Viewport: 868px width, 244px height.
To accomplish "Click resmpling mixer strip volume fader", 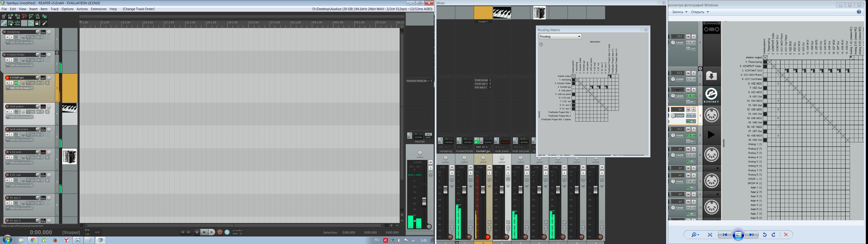I will 445,190.
